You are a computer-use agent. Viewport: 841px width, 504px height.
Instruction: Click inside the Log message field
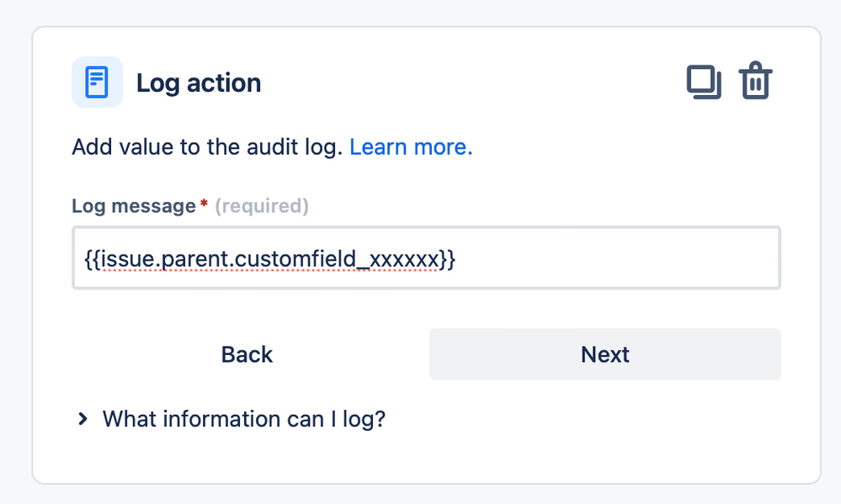coord(426,257)
